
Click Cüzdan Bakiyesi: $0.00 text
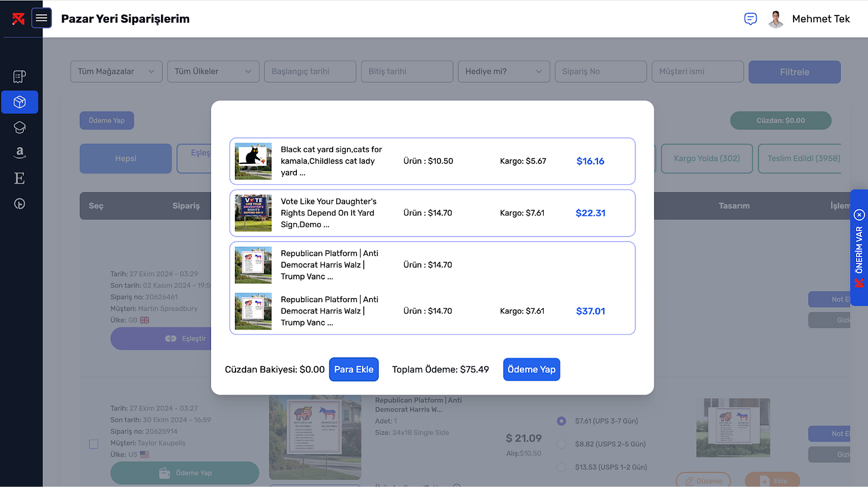(275, 370)
